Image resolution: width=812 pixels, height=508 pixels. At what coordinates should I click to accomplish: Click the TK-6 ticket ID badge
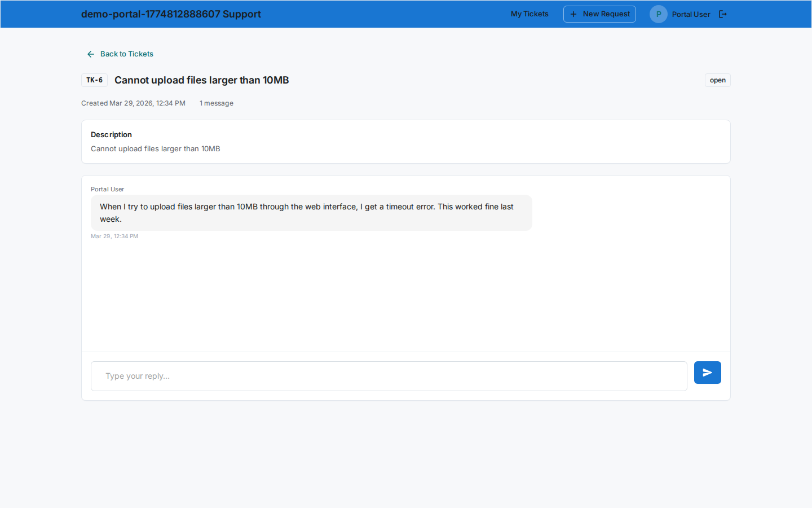point(94,80)
